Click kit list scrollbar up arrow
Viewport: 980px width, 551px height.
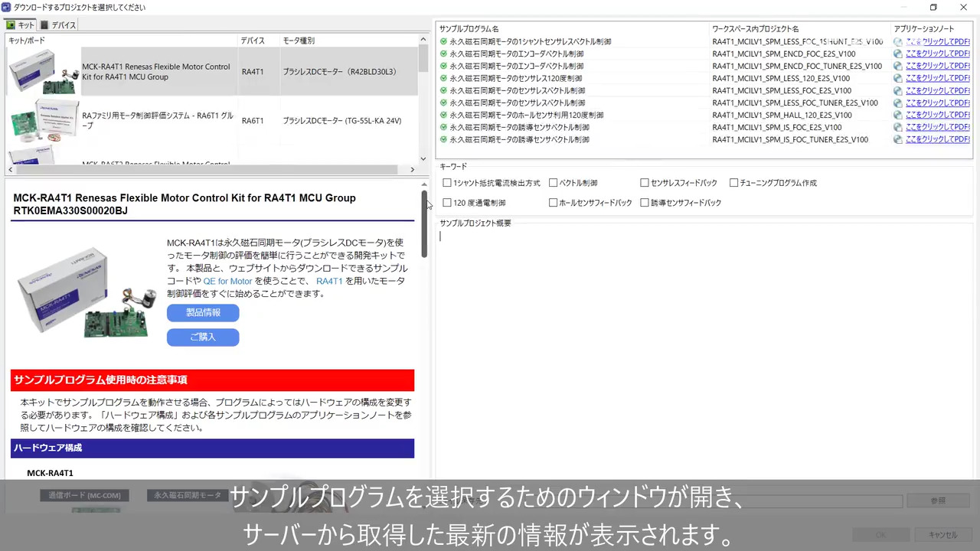coord(423,40)
